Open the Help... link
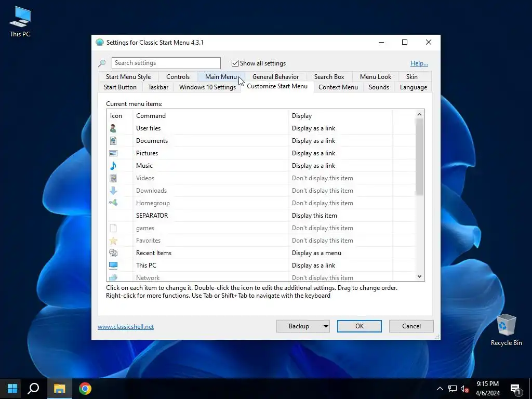 point(419,63)
